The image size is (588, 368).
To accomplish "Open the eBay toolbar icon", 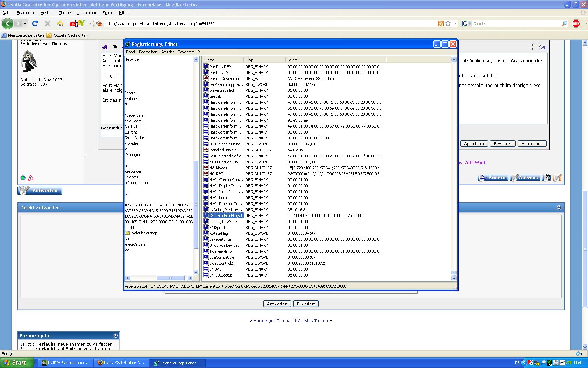I will click(77, 23).
